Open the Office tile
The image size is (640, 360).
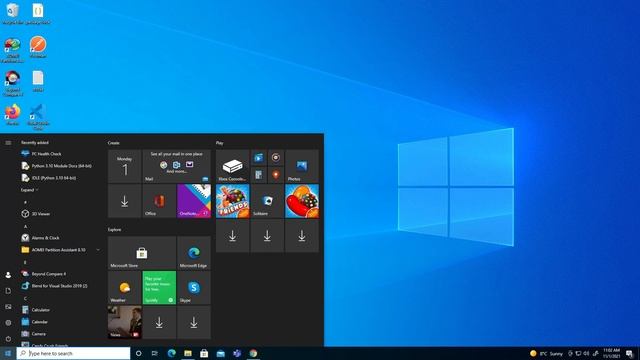(159, 201)
